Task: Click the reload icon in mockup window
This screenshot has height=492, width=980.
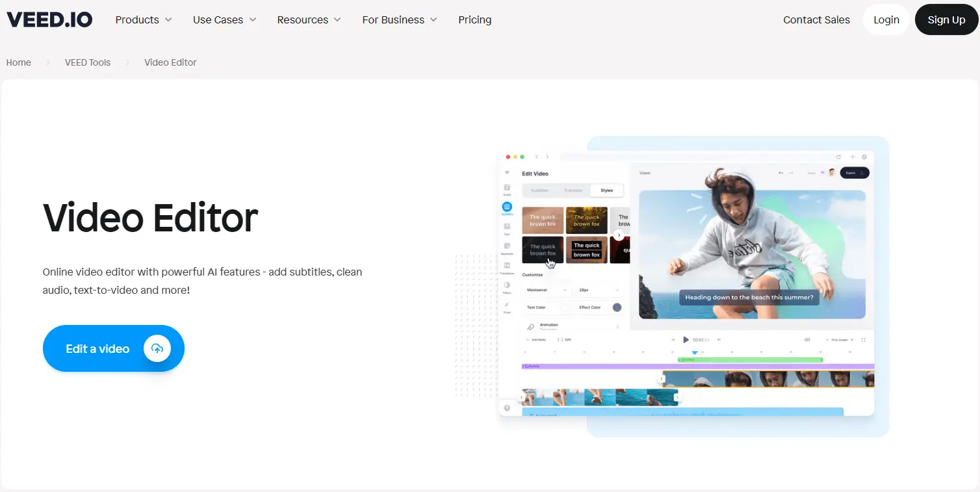Action: click(839, 157)
